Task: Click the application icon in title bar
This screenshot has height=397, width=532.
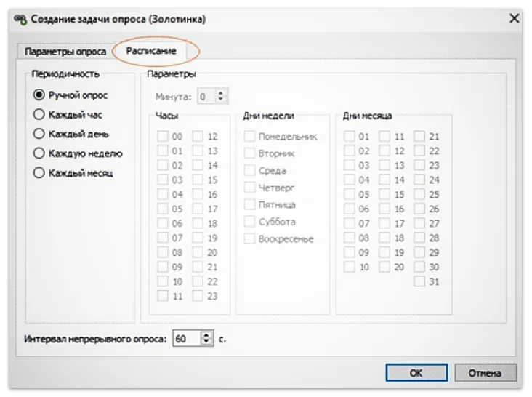Action: tap(20, 20)
